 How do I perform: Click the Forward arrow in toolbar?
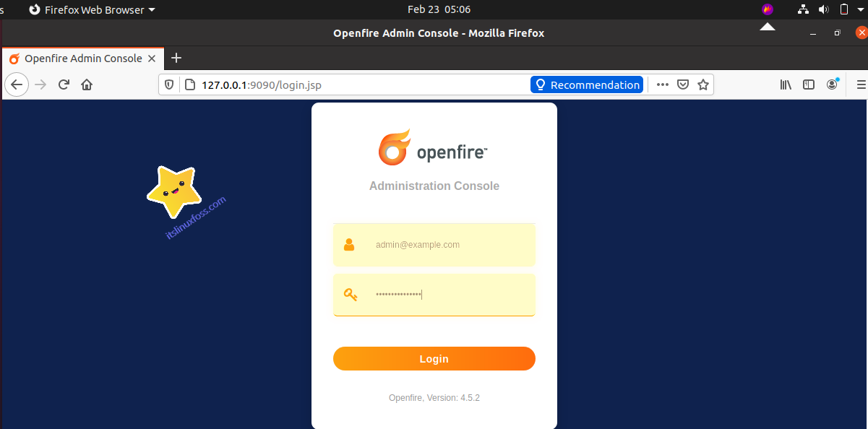(x=40, y=84)
